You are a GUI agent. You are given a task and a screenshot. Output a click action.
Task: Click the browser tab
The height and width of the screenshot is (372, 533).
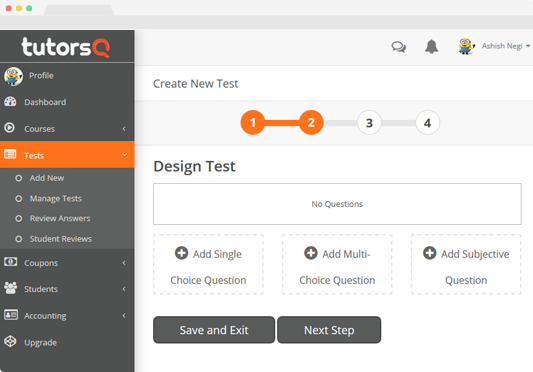click(79, 10)
